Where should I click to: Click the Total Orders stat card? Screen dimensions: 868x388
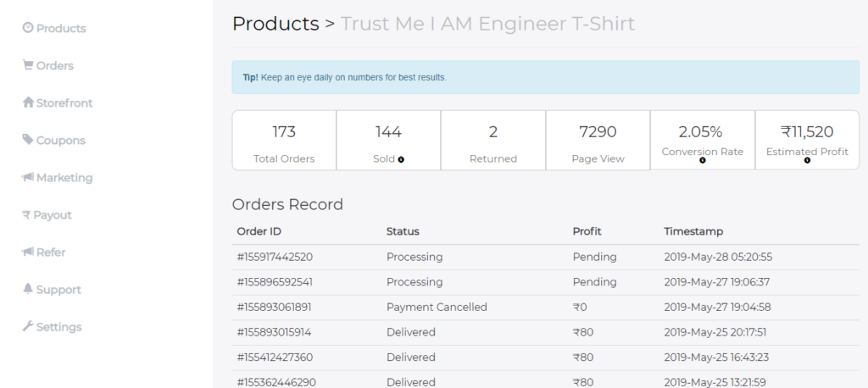click(x=284, y=140)
